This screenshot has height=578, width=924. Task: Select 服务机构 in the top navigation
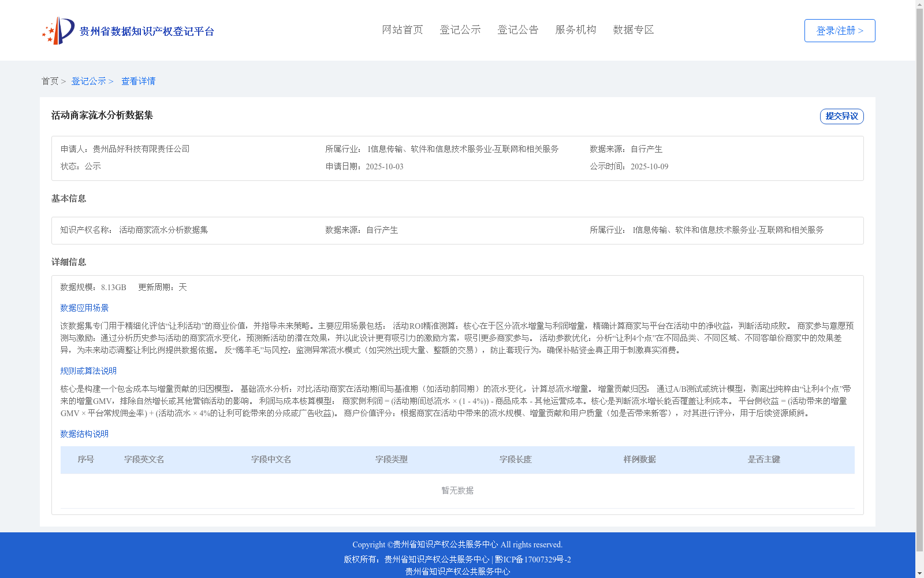[x=576, y=29]
